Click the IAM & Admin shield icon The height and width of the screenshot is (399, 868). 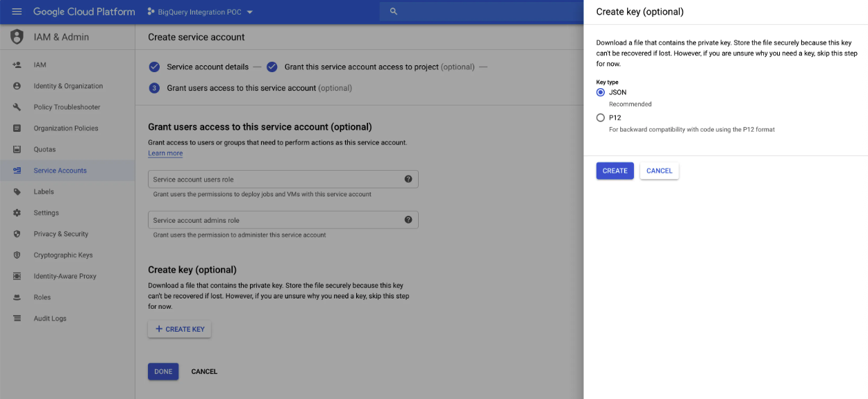point(17,37)
